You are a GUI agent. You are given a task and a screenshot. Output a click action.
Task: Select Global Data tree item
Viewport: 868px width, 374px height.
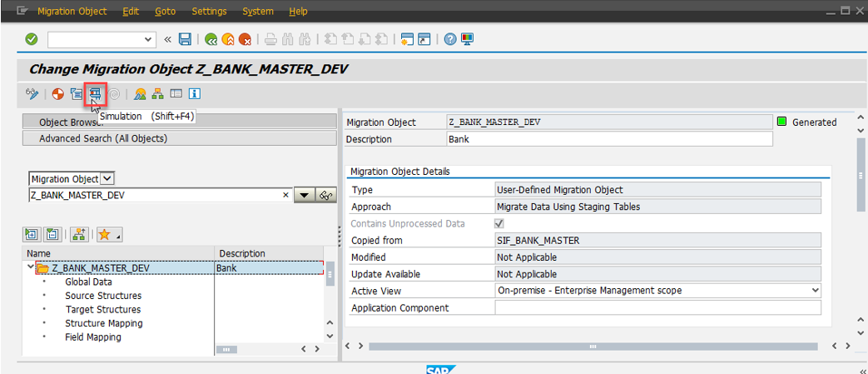(x=88, y=282)
